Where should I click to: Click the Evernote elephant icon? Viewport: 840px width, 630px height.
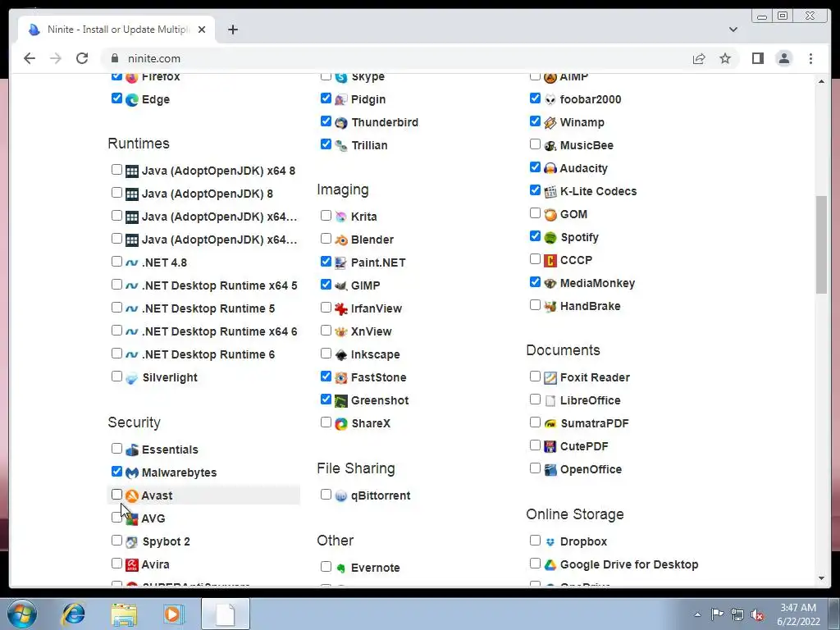coord(340,568)
